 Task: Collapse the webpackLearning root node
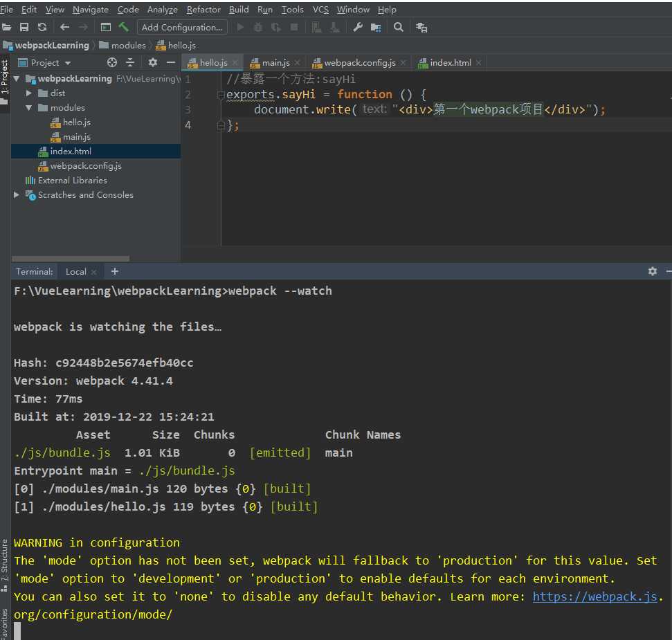(17, 79)
